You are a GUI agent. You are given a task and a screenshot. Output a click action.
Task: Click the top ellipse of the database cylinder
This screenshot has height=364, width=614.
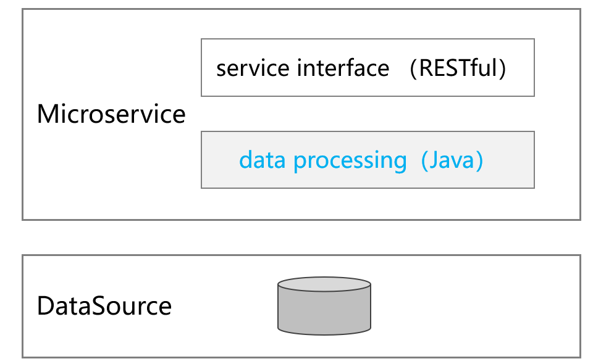point(324,285)
